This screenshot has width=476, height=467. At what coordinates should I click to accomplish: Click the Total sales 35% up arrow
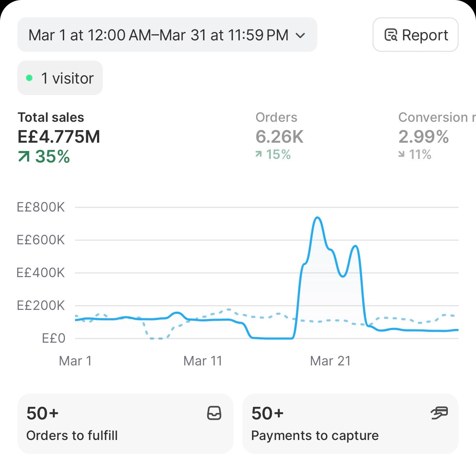[x=24, y=156]
